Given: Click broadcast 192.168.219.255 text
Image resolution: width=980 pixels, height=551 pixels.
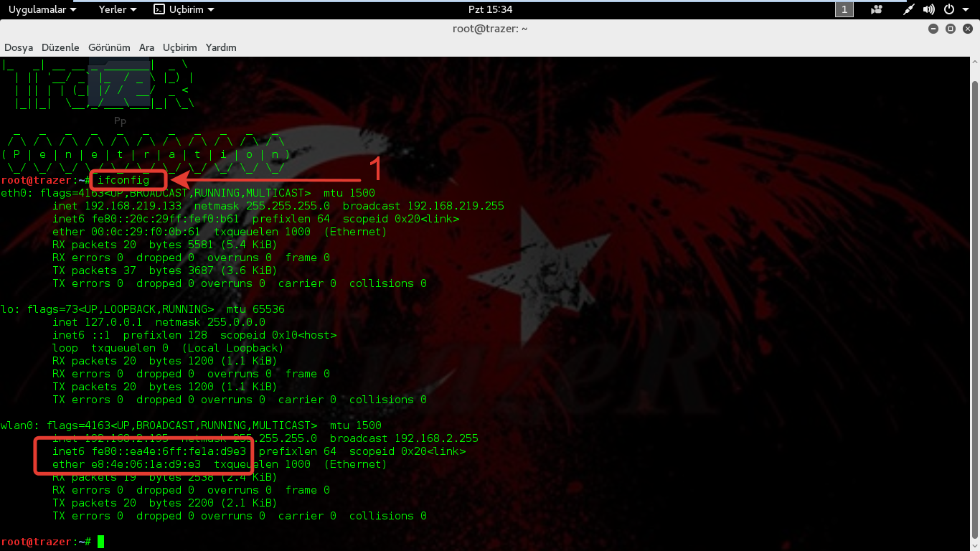Looking at the screenshot, I should [423, 206].
